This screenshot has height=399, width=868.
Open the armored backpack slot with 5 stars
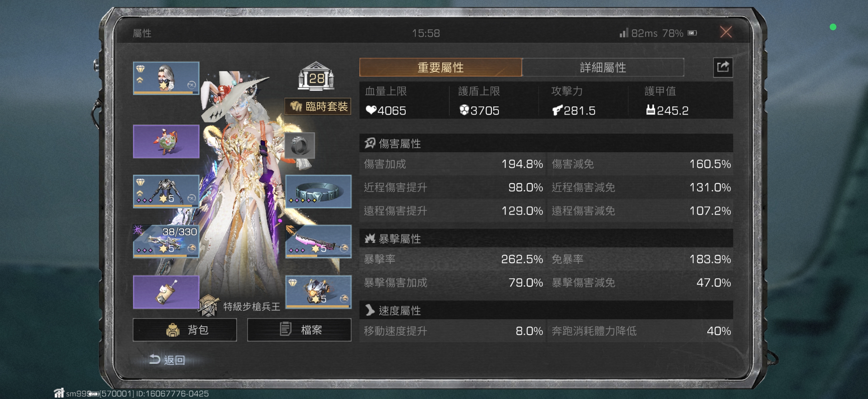[x=319, y=292]
